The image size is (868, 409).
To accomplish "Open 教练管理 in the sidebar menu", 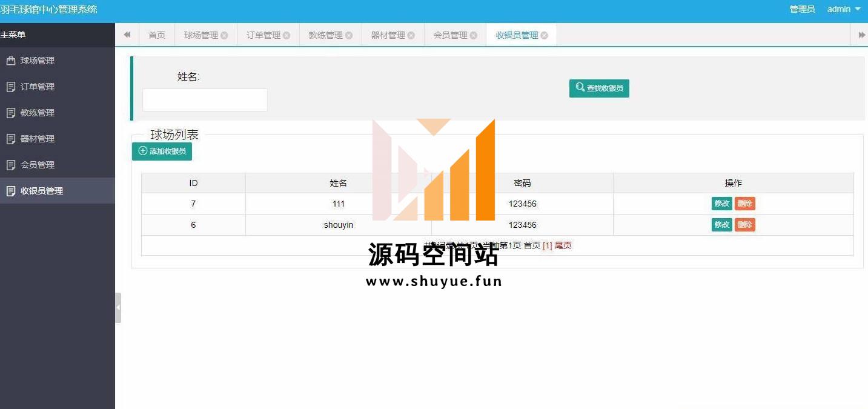I will pyautogui.click(x=58, y=113).
